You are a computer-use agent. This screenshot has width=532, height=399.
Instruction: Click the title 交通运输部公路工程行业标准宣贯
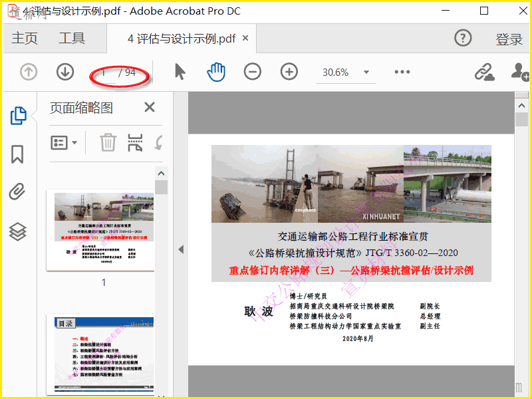click(353, 237)
